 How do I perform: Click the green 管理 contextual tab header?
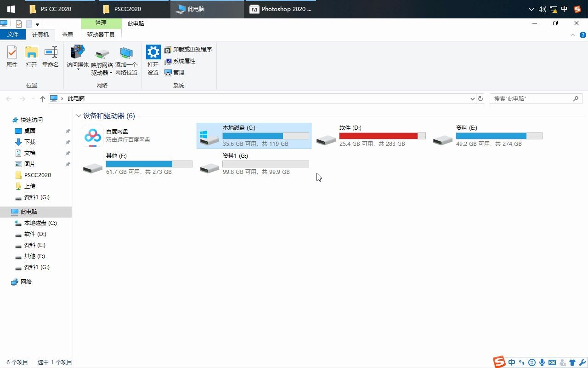101,23
